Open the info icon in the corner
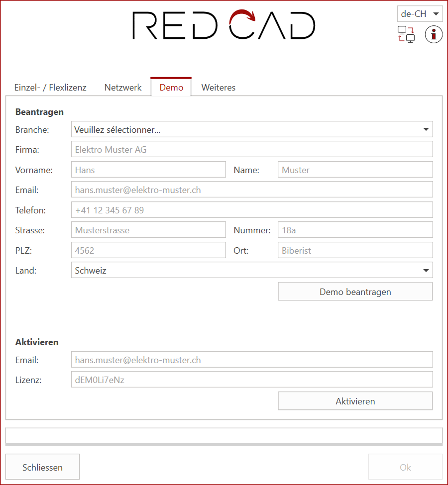The height and width of the screenshot is (485, 448). pos(434,34)
